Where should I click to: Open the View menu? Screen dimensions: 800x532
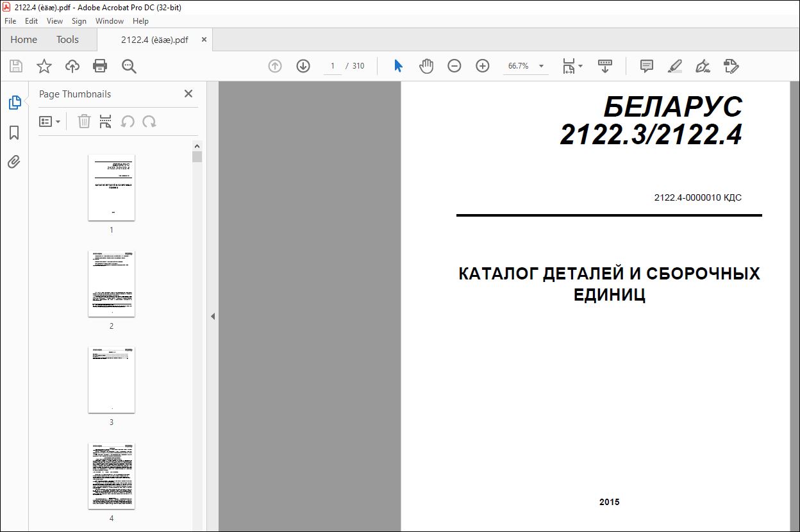coord(54,21)
